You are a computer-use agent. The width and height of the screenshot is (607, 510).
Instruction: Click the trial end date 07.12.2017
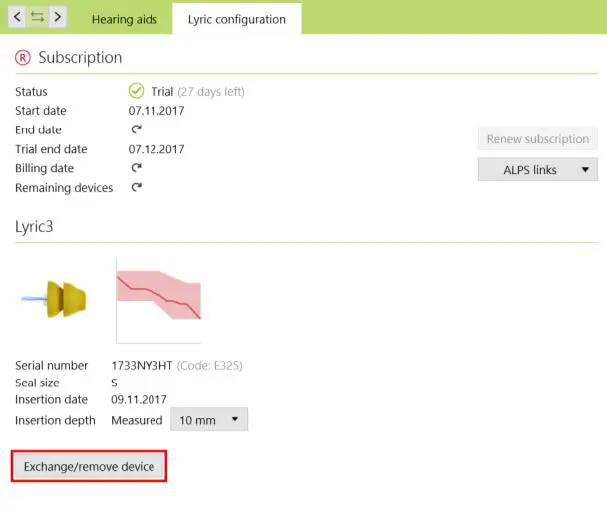[x=156, y=149]
